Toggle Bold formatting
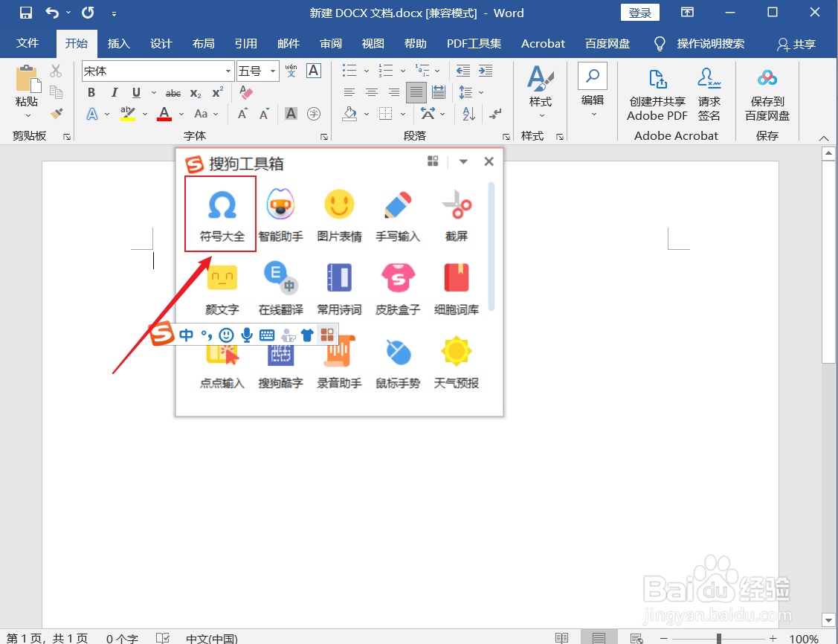838x644 pixels. pos(91,93)
